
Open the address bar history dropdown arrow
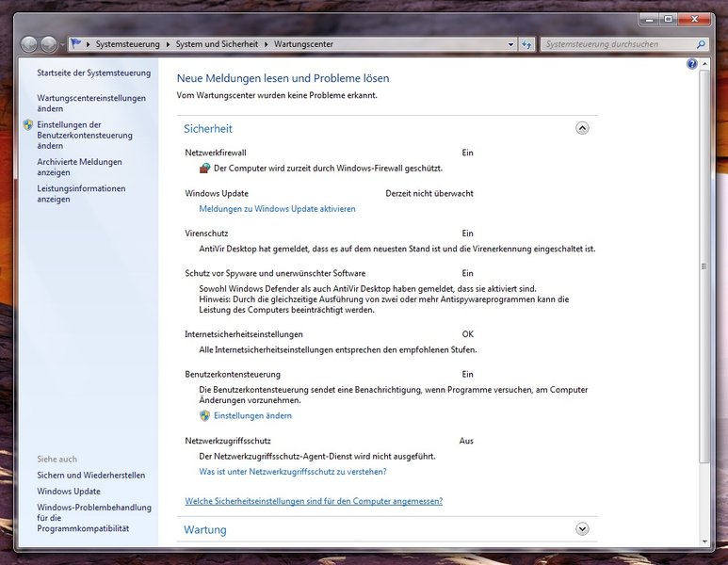(x=510, y=44)
